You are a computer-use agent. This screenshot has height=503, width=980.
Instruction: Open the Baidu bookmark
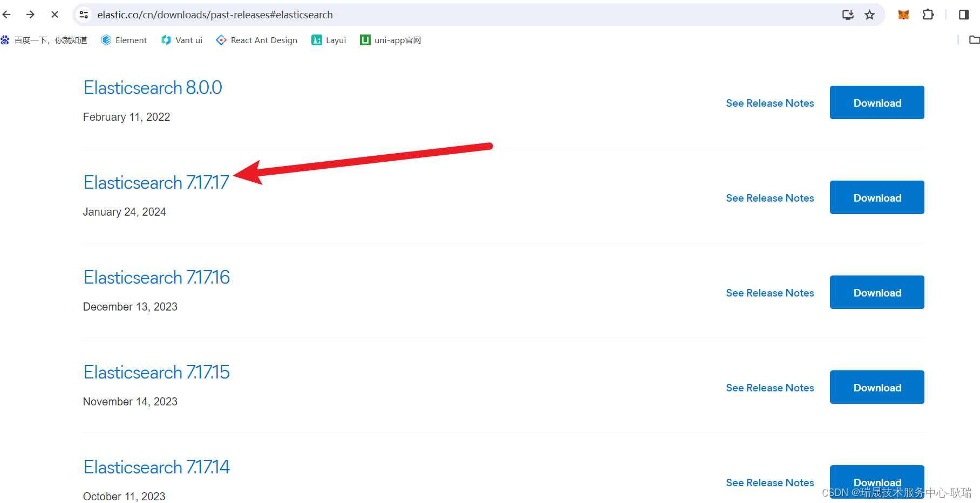(44, 40)
